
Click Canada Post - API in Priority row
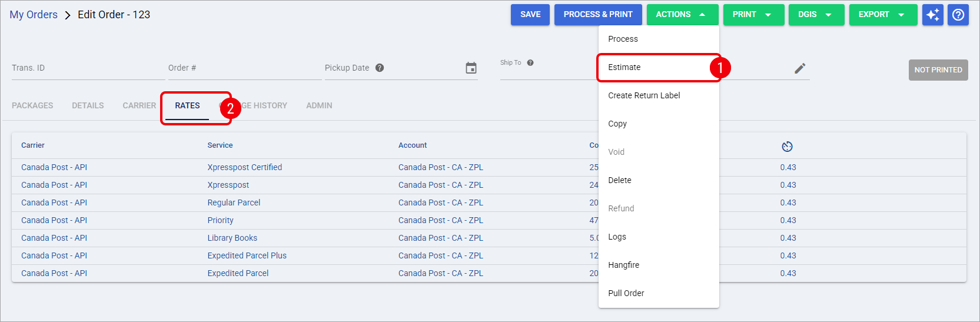tap(54, 220)
